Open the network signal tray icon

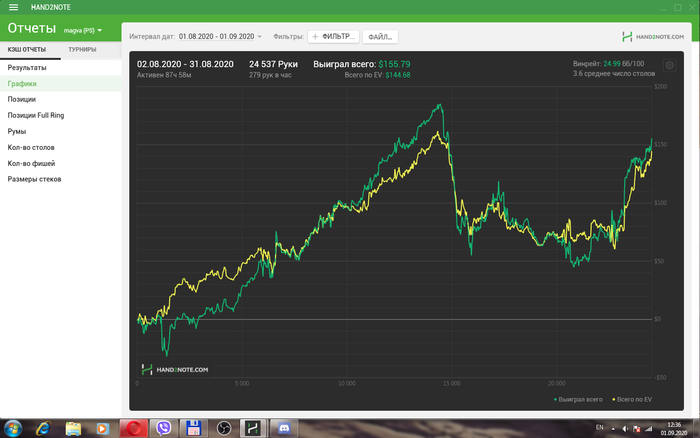pos(649,429)
